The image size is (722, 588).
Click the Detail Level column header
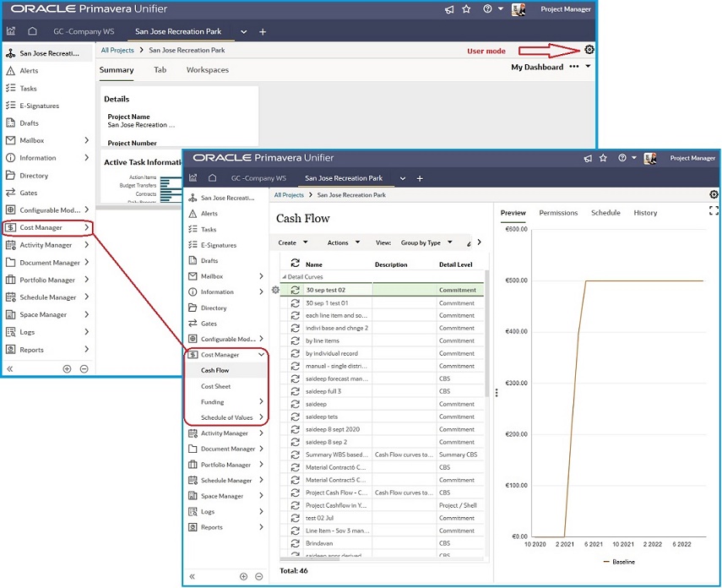tap(455, 264)
